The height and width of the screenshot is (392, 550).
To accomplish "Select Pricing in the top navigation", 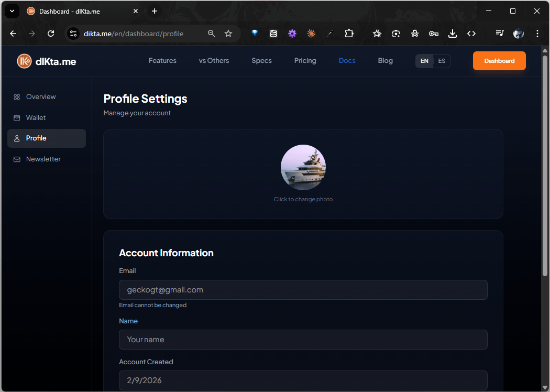I will (305, 61).
